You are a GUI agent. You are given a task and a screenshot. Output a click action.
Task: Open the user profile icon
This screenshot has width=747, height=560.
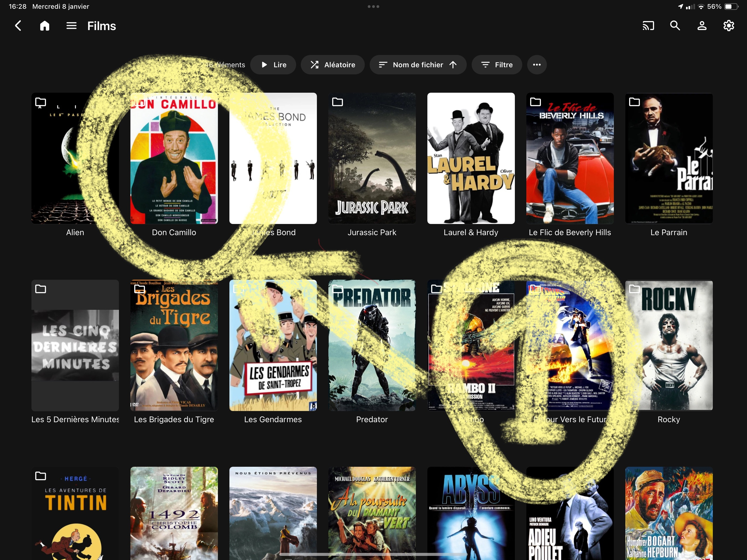coord(702,26)
